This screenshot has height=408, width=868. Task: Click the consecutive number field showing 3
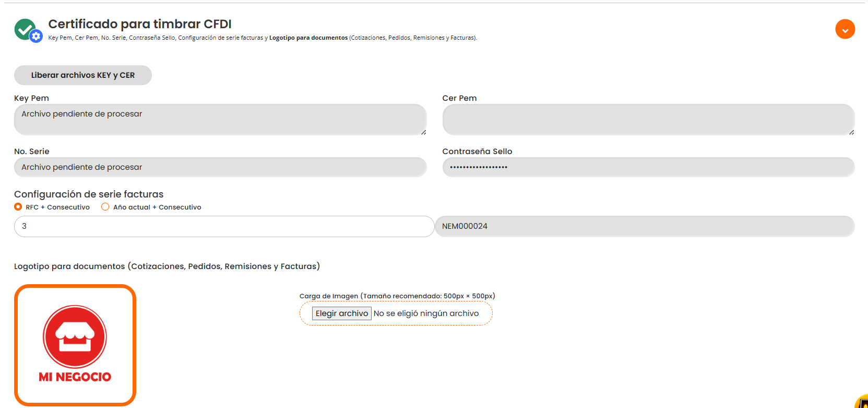224,226
